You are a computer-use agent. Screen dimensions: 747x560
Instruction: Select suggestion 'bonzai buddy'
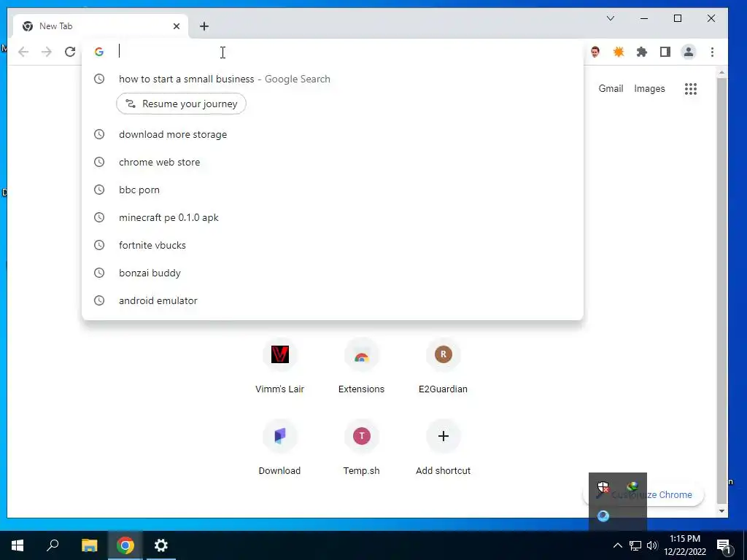[x=333, y=273]
